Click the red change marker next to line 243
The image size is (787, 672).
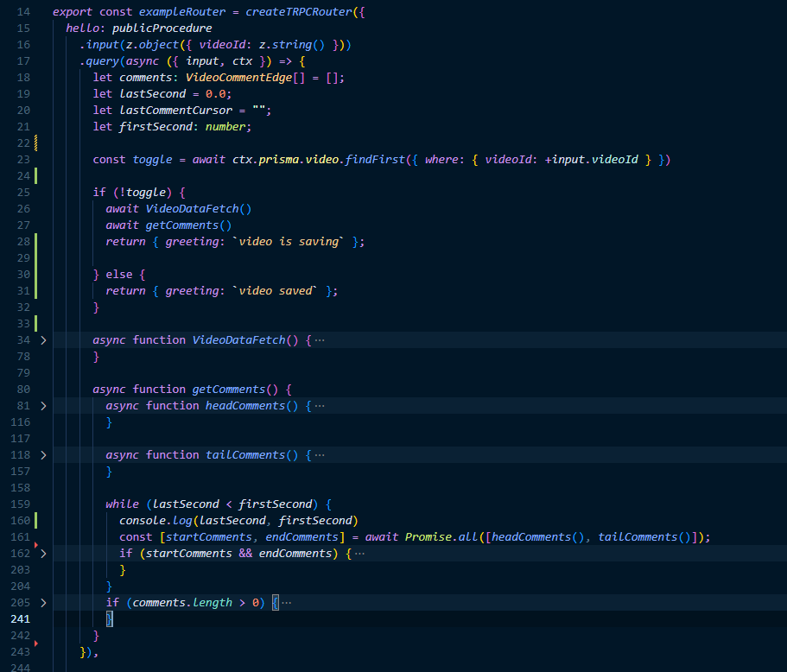(35, 643)
